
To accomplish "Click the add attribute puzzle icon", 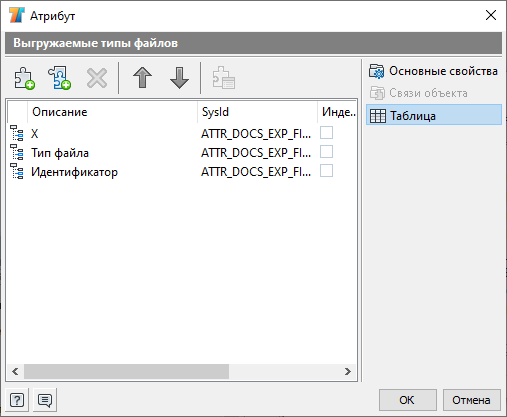I will tap(24, 78).
